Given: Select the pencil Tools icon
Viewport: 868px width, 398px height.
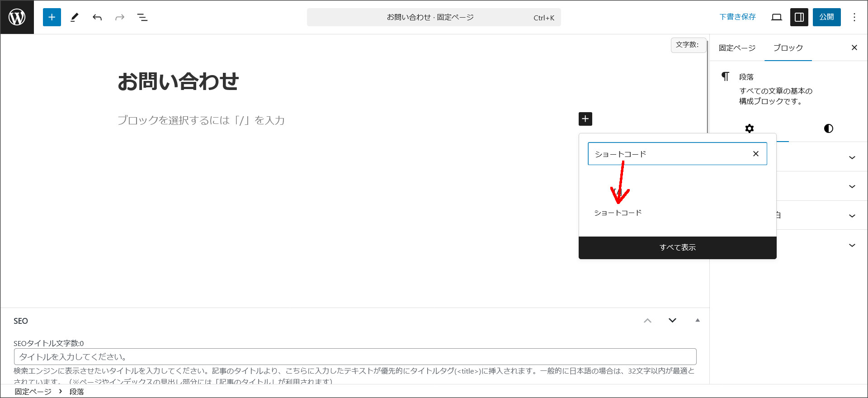Looking at the screenshot, I should 75,17.
